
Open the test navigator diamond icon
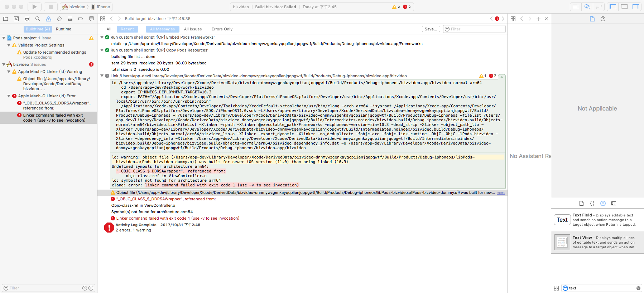pyautogui.click(x=59, y=19)
